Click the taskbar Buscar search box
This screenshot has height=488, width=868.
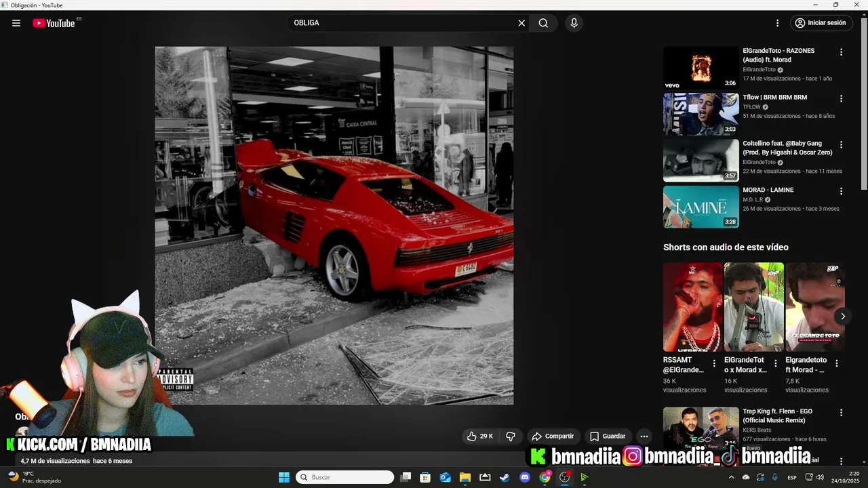pos(345,477)
